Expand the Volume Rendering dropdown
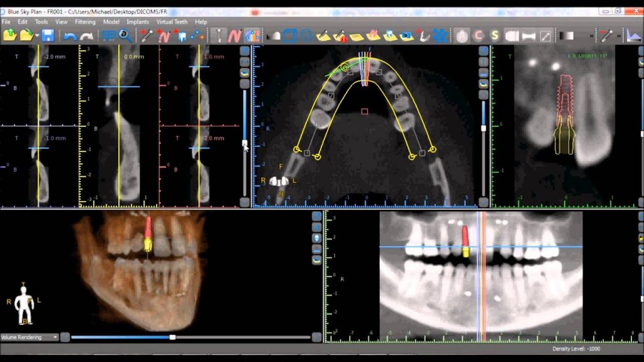This screenshot has height=362, width=644. [55, 337]
